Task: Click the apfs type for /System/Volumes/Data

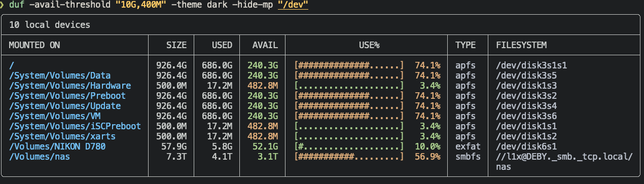Action: pyautogui.click(x=466, y=76)
